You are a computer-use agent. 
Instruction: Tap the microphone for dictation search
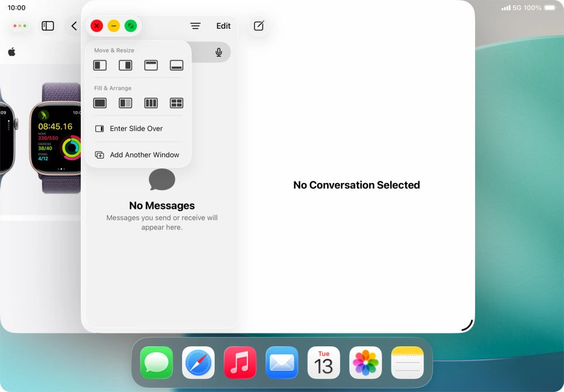[x=218, y=52]
